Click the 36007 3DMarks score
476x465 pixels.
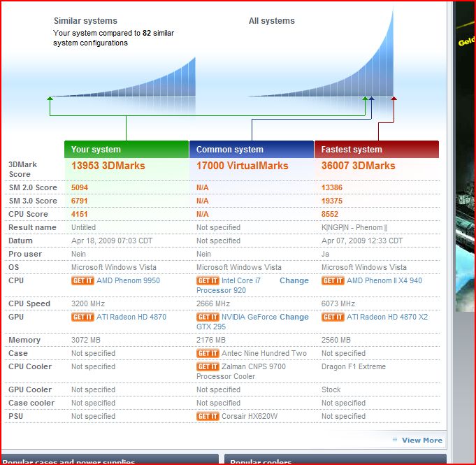point(358,166)
